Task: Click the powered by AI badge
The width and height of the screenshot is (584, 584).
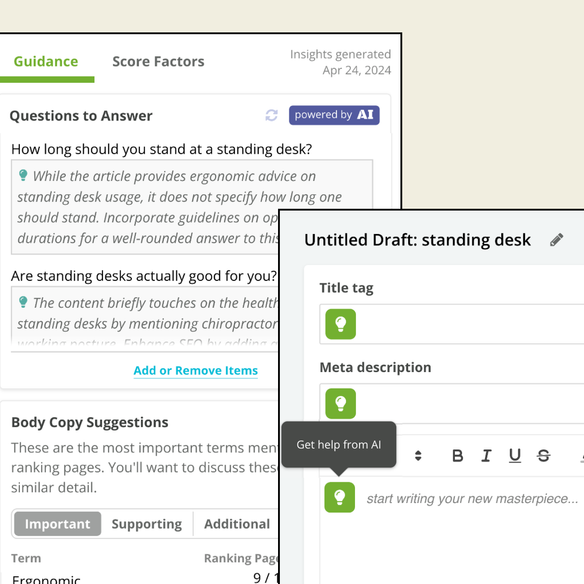Action: (x=334, y=115)
